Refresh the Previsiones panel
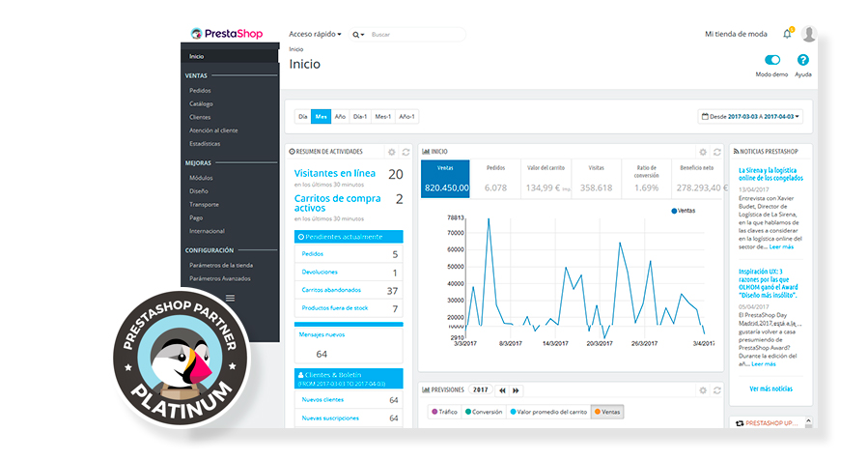The height and width of the screenshot is (461, 868). 716,390
